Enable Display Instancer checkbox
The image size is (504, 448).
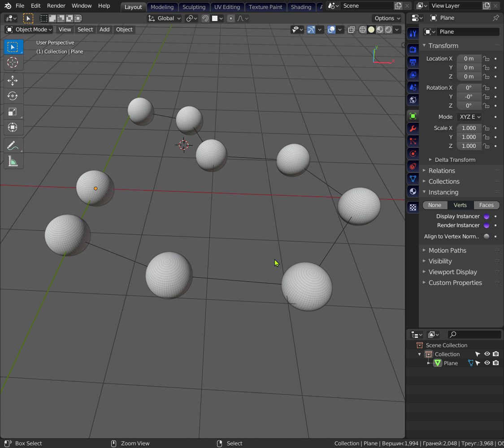487,216
